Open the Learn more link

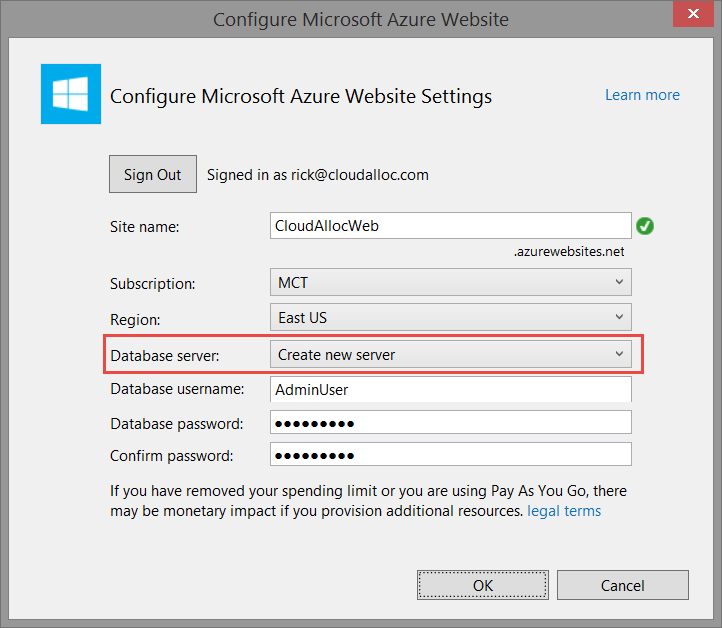pos(642,95)
